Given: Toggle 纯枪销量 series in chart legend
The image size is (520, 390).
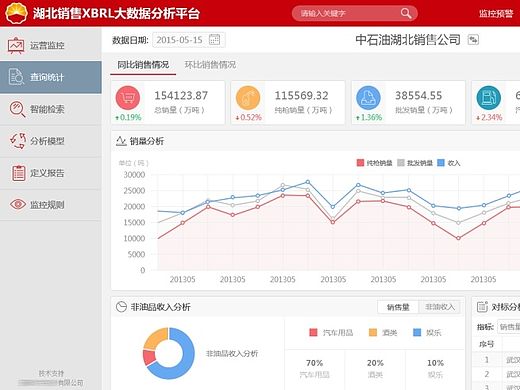Looking at the screenshot, I should 375,163.
